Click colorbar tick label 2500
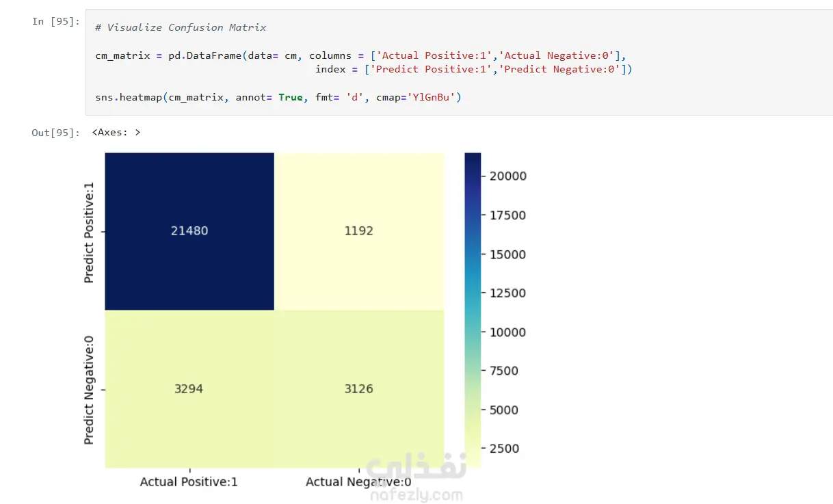Image resolution: width=833 pixels, height=504 pixels. pos(504,449)
